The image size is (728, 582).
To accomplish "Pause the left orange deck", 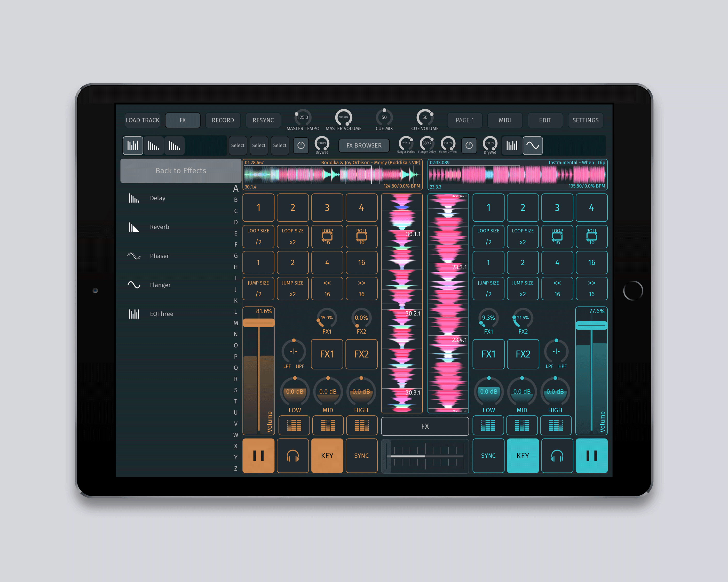I will pos(258,456).
